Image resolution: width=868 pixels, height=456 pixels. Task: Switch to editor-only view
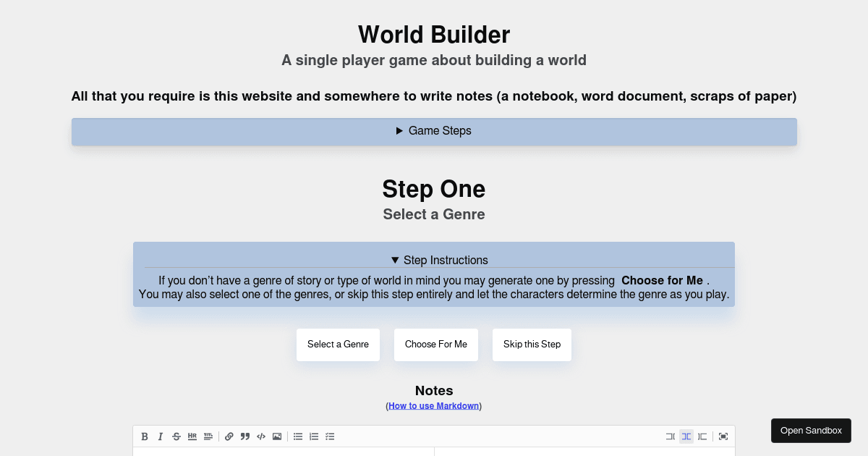click(670, 436)
